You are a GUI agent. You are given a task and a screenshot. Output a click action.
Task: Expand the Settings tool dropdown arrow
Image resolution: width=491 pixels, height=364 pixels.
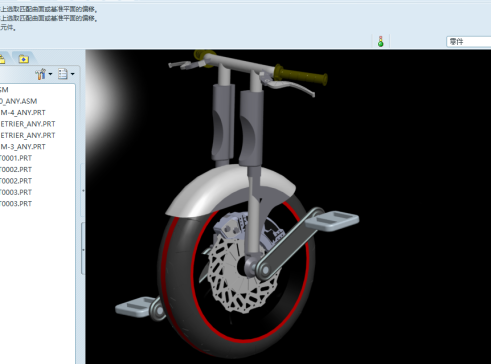(x=50, y=74)
